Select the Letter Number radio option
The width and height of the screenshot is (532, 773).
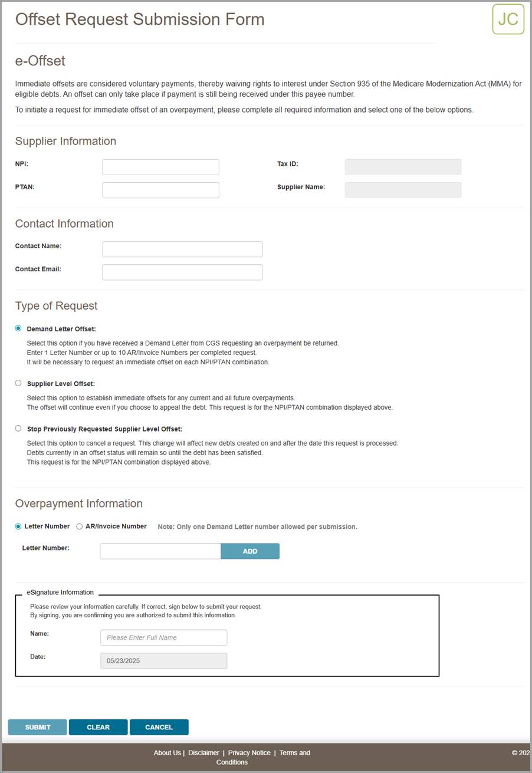pos(18,527)
